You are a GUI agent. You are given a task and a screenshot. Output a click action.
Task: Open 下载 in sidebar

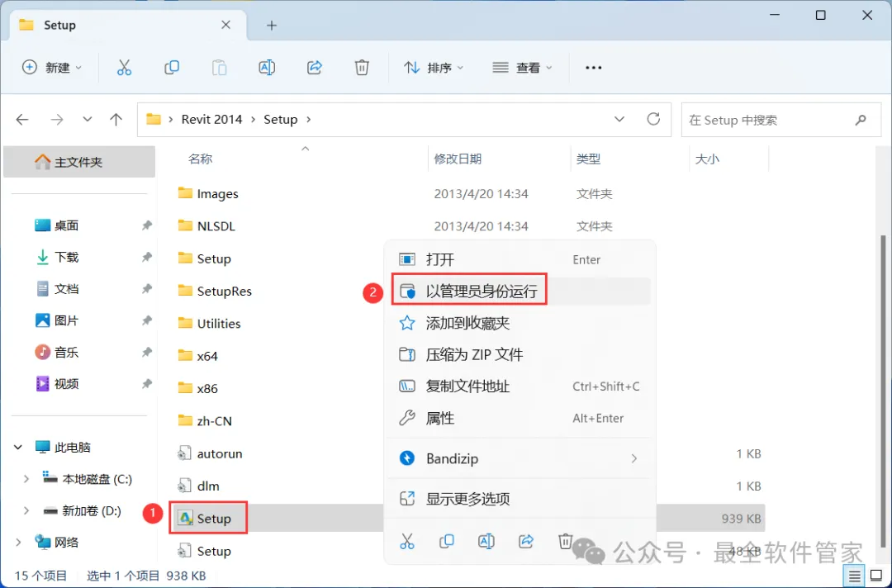coord(66,257)
